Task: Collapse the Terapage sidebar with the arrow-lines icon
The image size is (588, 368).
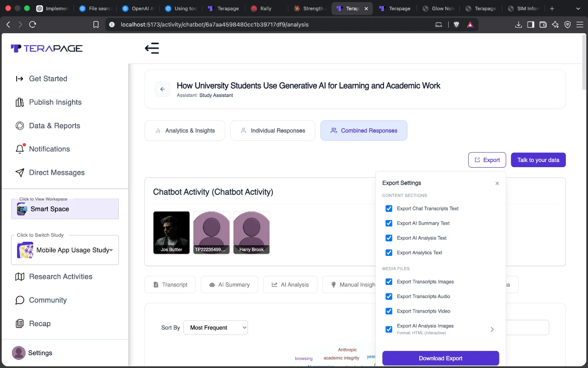Action: tap(152, 48)
